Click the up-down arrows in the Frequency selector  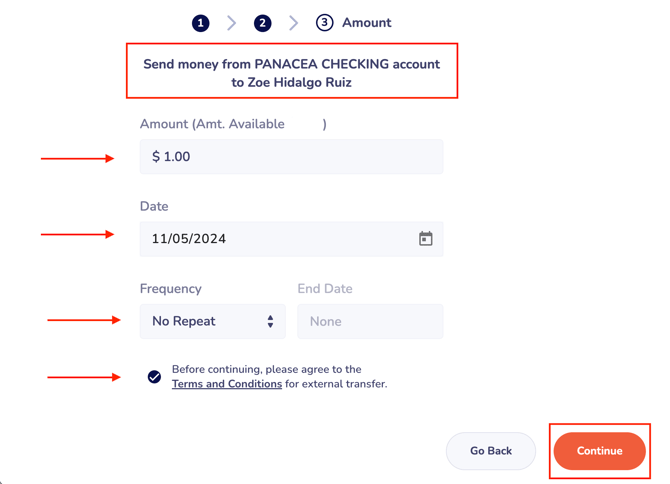point(270,322)
